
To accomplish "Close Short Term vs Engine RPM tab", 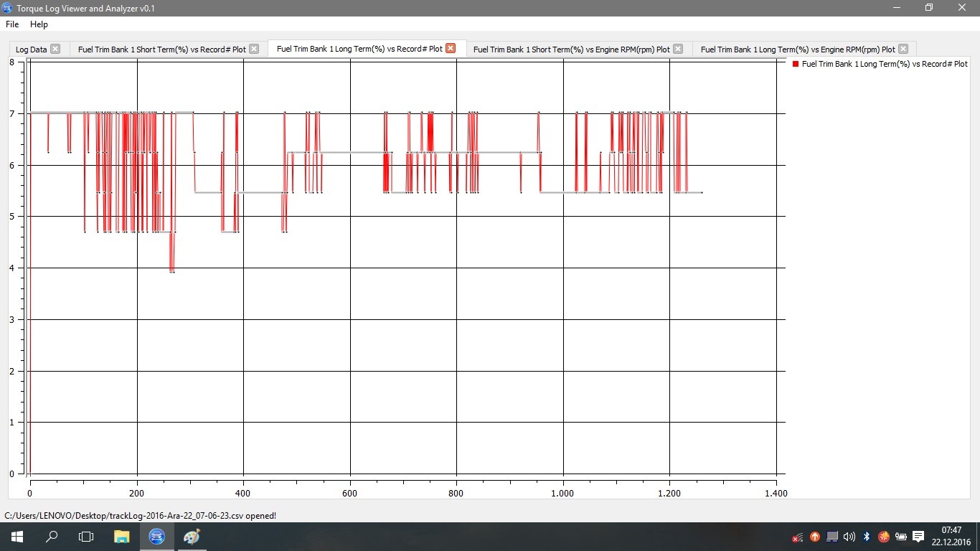I will click(678, 49).
